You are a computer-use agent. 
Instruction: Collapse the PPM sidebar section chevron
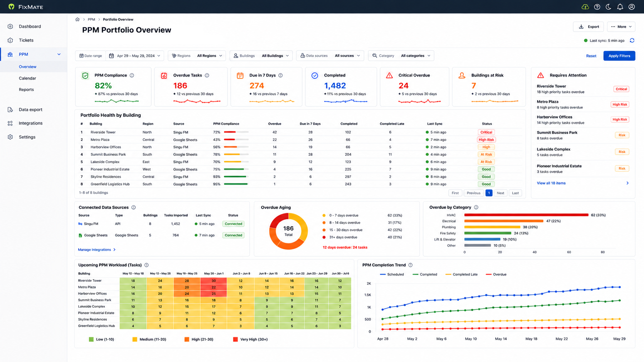[x=59, y=54]
